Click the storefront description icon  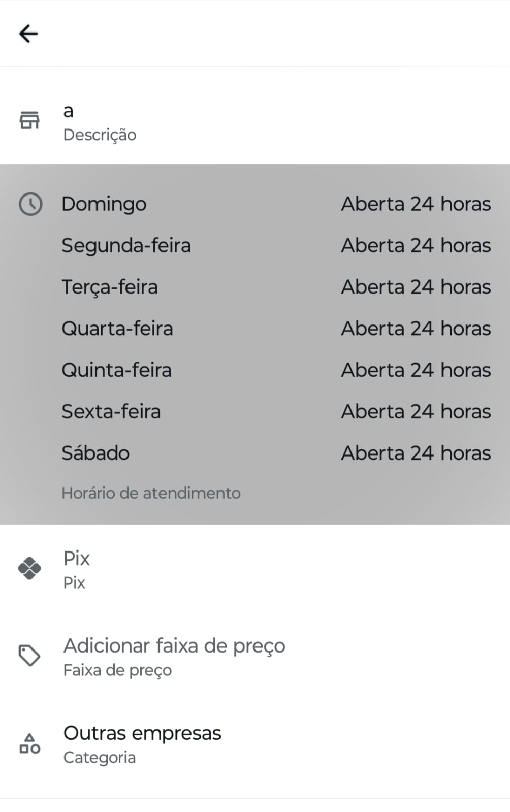tap(29, 120)
